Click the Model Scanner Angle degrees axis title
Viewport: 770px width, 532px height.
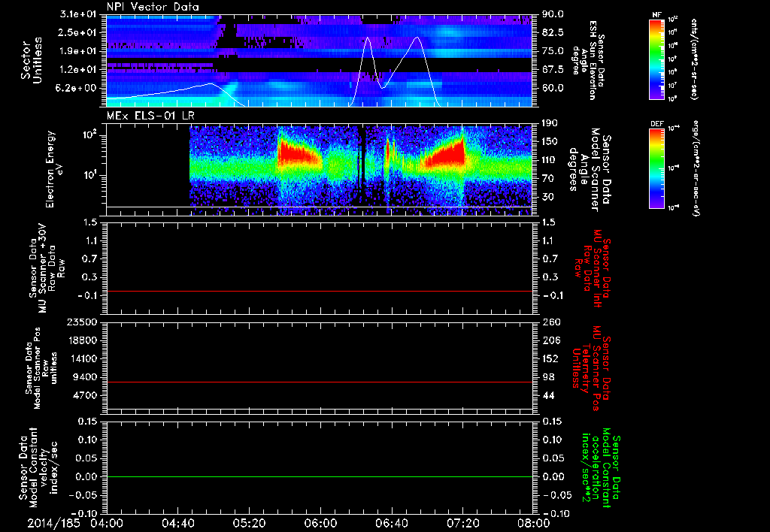click(x=590, y=170)
